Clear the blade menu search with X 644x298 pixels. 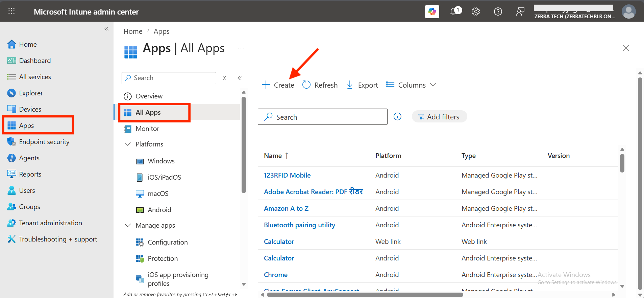click(224, 78)
